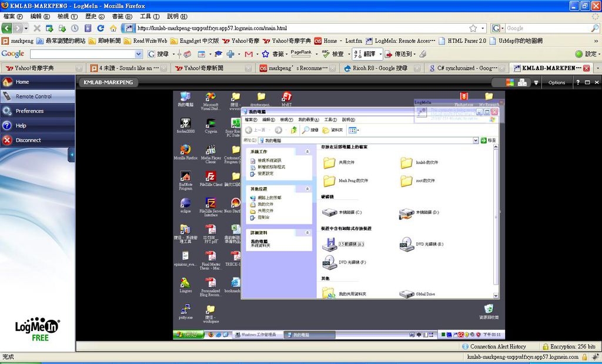
Task: Switch to the Yahoo!奇摩新聞 tab
Action: (x=213, y=68)
